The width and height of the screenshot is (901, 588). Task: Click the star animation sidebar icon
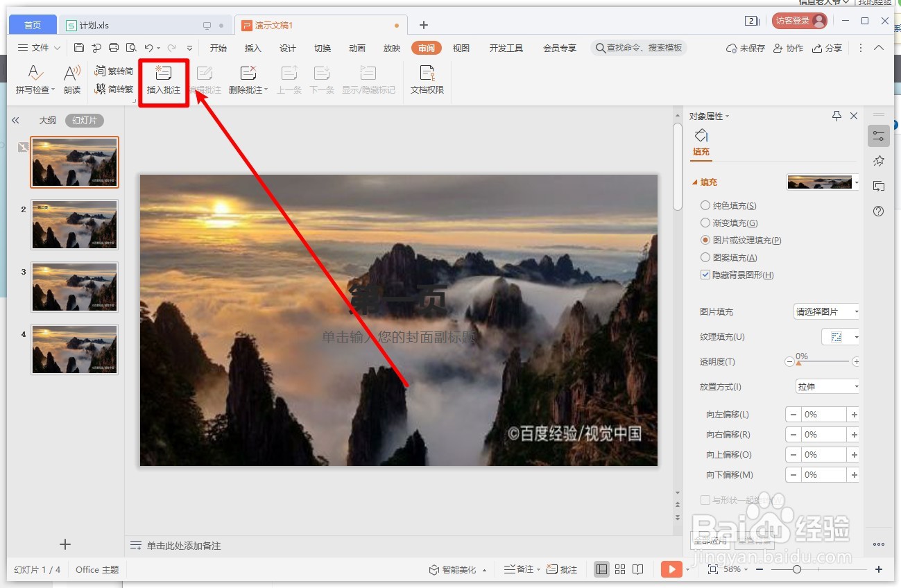point(879,161)
